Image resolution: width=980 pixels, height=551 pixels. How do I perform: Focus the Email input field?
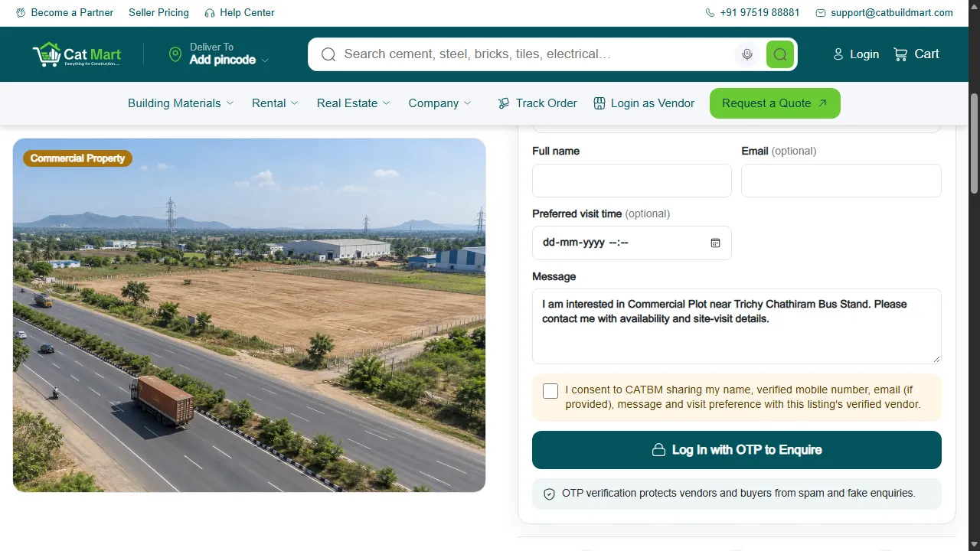coord(841,181)
